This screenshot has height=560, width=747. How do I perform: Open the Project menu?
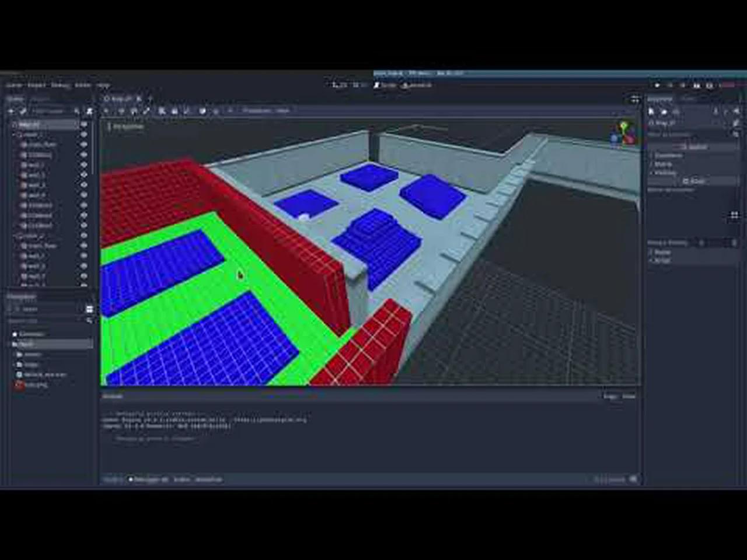(36, 85)
